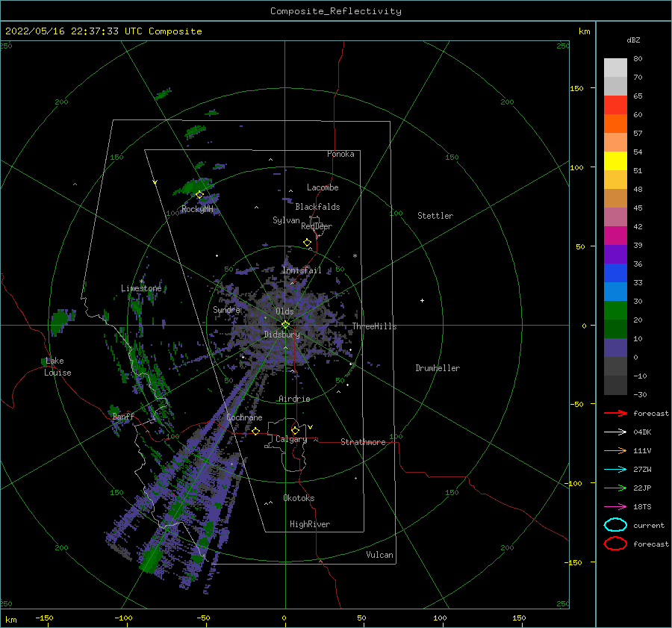Click the Olds town label
The width and height of the screenshot is (672, 628).
(284, 311)
